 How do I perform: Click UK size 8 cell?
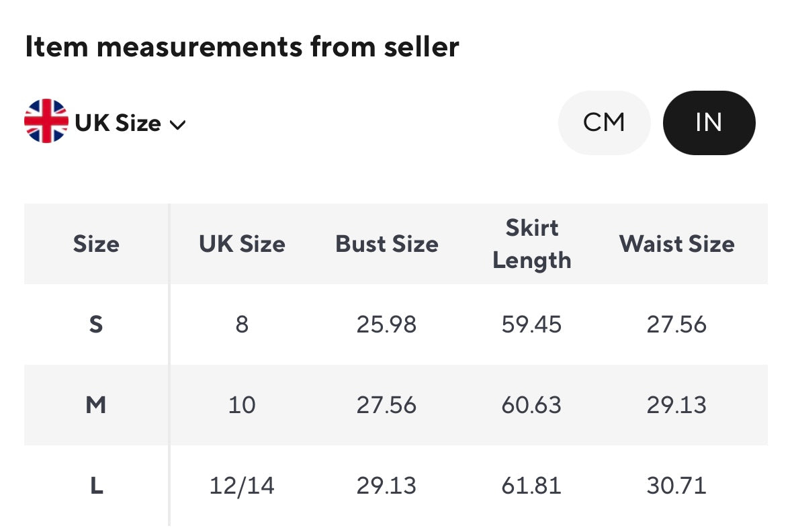point(242,324)
